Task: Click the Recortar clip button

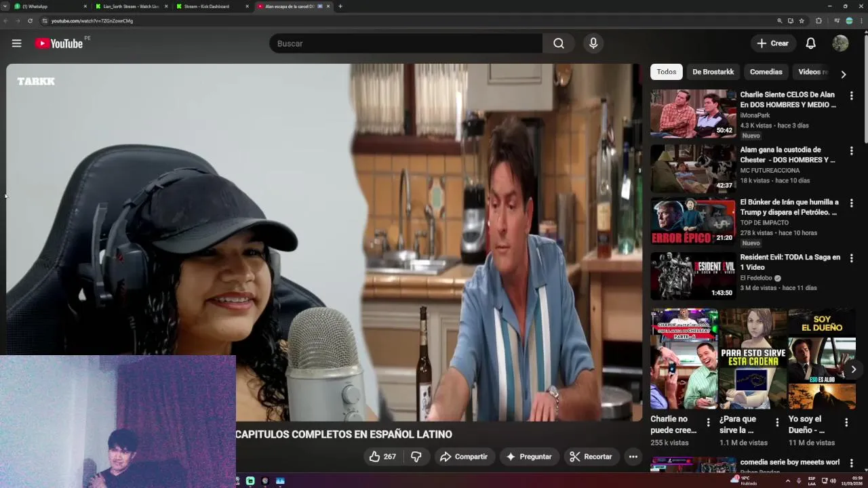Action: 591,457
